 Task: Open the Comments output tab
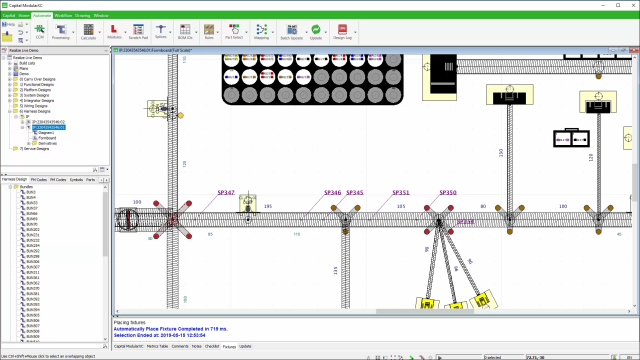(180, 346)
